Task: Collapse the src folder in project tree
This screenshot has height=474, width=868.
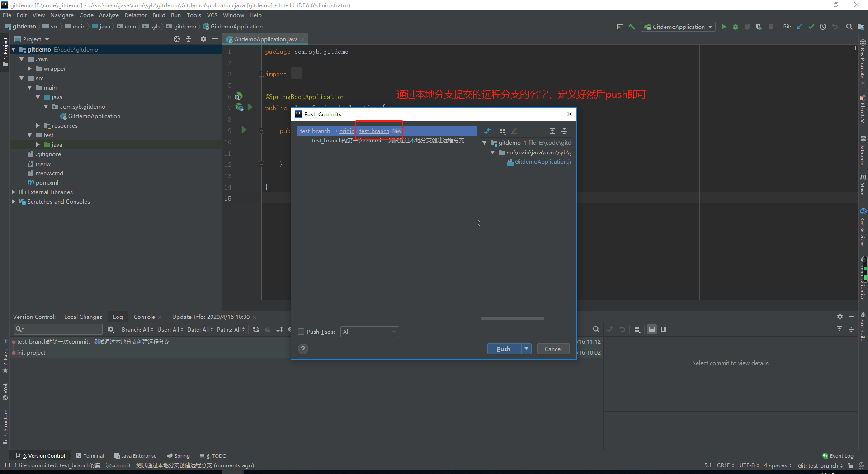Action: [21, 78]
